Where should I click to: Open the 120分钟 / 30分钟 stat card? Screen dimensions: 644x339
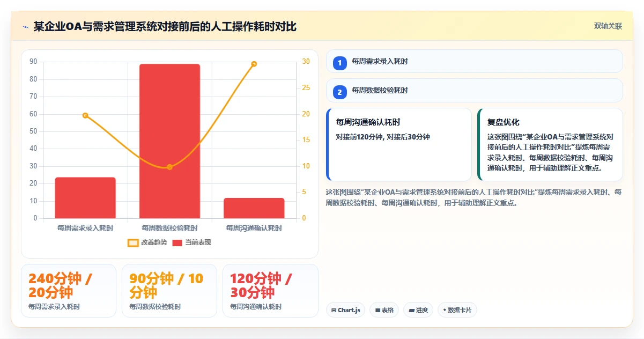[270, 291]
